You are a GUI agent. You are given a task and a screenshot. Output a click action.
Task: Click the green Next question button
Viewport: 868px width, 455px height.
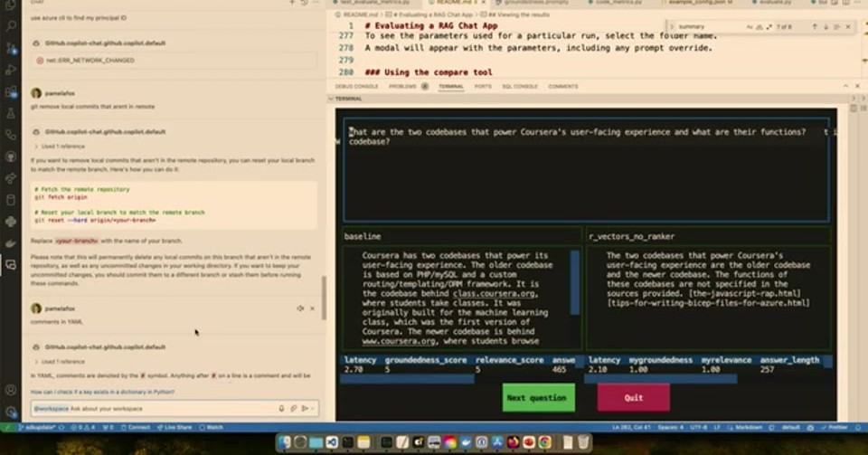tap(539, 397)
